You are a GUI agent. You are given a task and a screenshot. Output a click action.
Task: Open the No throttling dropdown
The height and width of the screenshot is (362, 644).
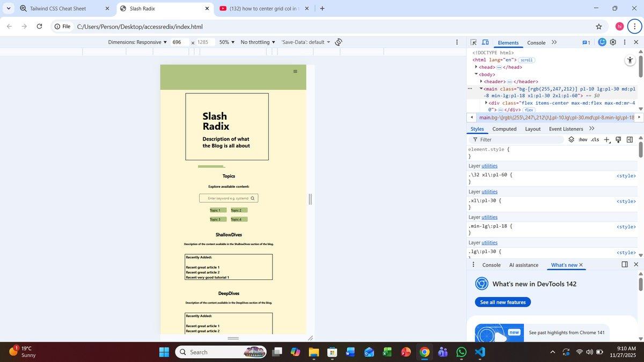[258, 42]
